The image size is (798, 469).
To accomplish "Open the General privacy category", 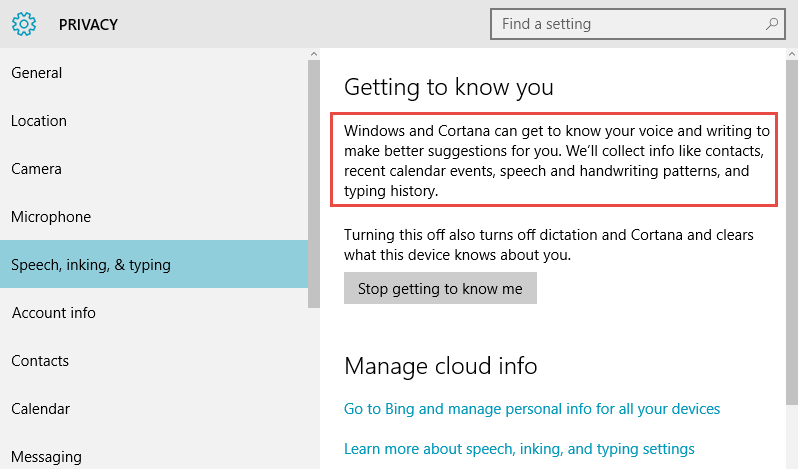I will coord(154,73).
